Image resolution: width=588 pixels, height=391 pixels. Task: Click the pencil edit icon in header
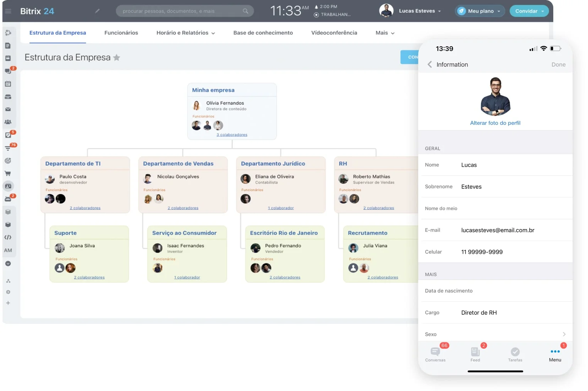(x=97, y=11)
